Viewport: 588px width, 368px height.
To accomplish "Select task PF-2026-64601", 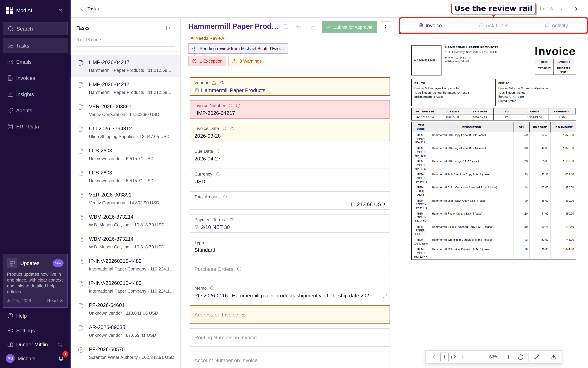I will 126,309.
